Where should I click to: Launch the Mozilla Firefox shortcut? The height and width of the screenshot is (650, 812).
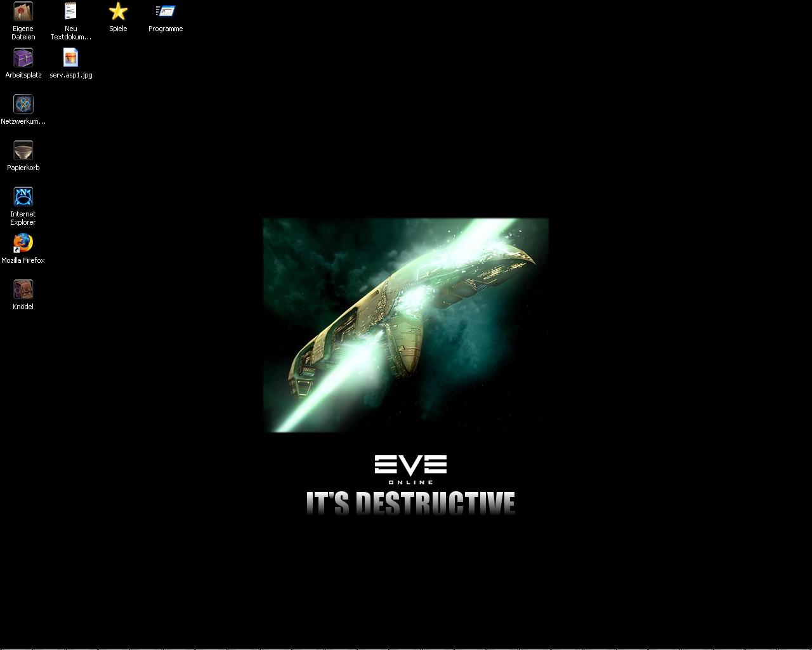click(x=23, y=244)
